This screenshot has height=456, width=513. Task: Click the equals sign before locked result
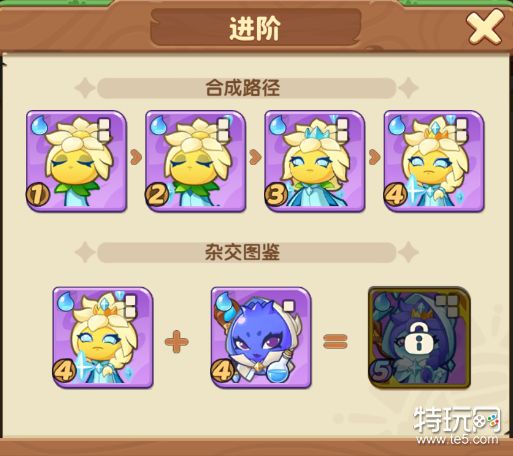(x=335, y=342)
